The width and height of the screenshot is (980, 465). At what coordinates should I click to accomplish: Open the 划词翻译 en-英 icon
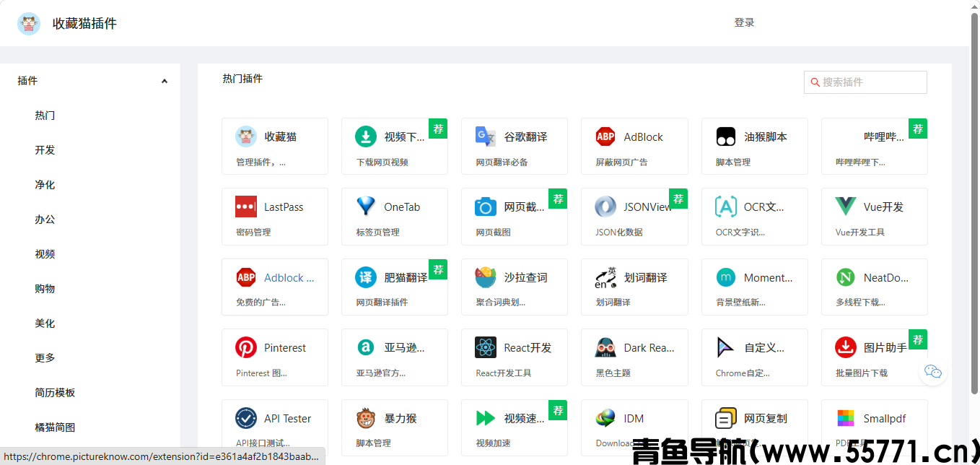pos(605,277)
